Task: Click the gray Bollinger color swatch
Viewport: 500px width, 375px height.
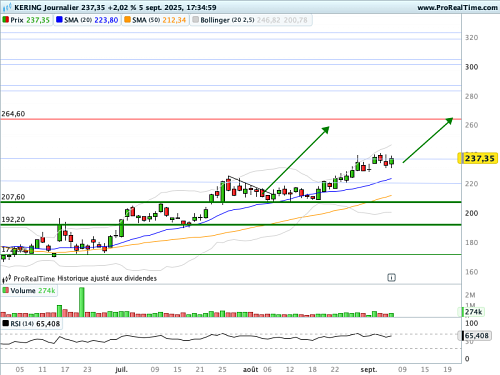Action: click(196, 20)
